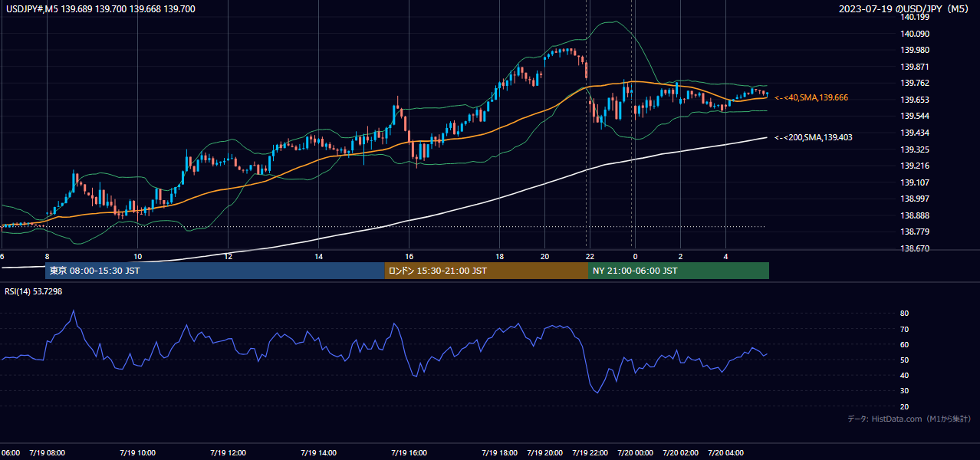Click the bottom date label 7/19 12:00

point(228,453)
